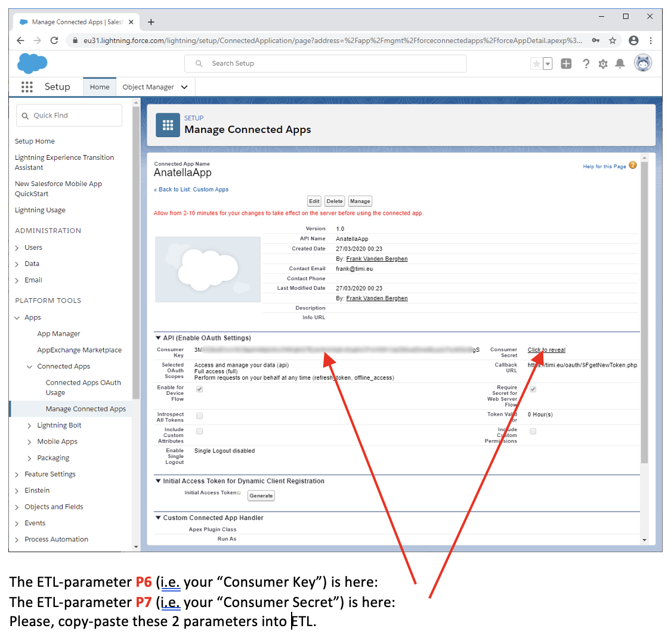Open the user avatar profile menu

(643, 63)
